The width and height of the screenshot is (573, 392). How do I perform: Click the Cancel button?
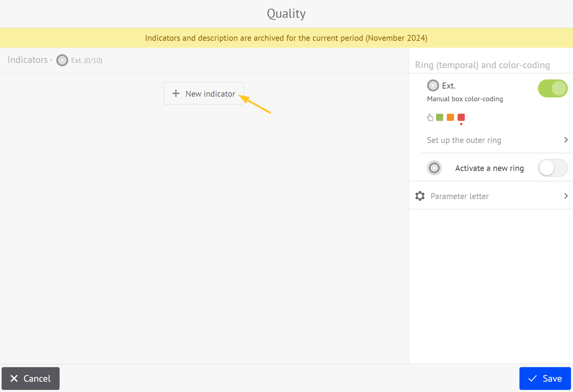coord(30,379)
